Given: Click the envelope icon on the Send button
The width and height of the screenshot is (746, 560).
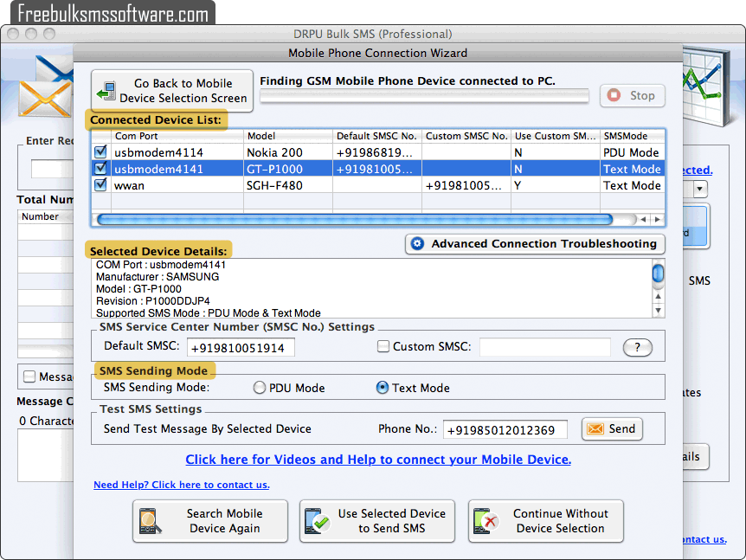Looking at the screenshot, I should [595, 428].
